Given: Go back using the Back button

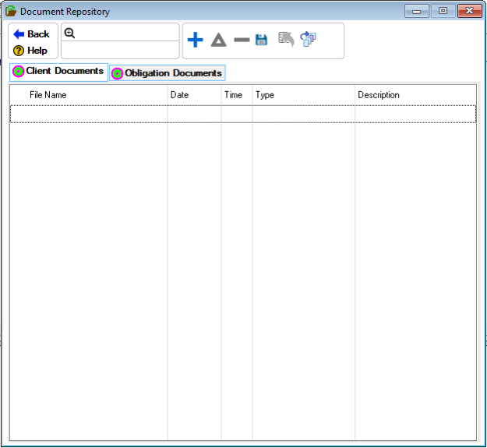Looking at the screenshot, I should click(x=32, y=34).
